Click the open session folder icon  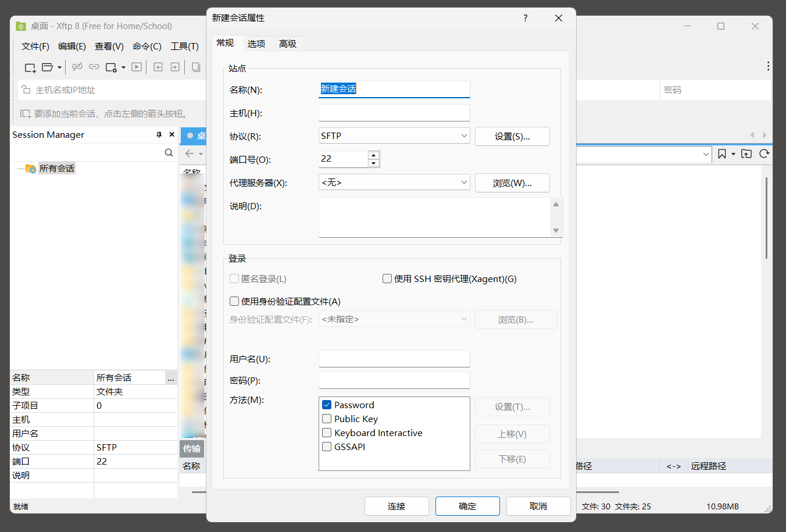(x=48, y=67)
